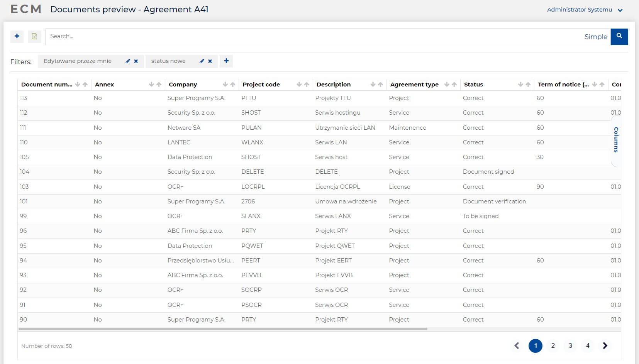Sort Project code column ascending

pyautogui.click(x=306, y=85)
